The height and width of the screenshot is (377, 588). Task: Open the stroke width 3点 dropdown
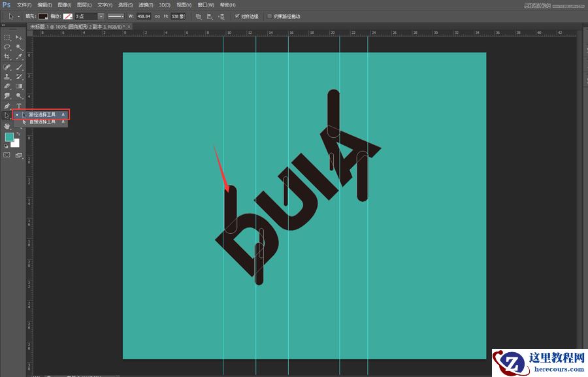tap(101, 16)
